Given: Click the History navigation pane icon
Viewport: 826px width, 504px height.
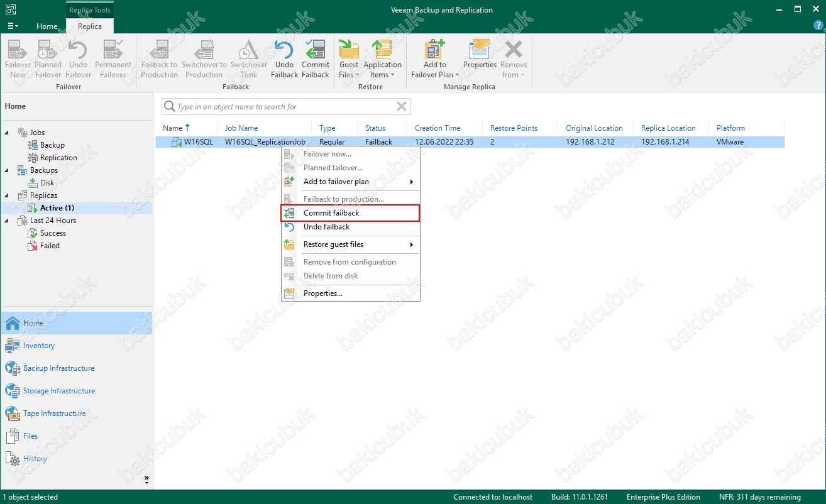Looking at the screenshot, I should pos(13,459).
